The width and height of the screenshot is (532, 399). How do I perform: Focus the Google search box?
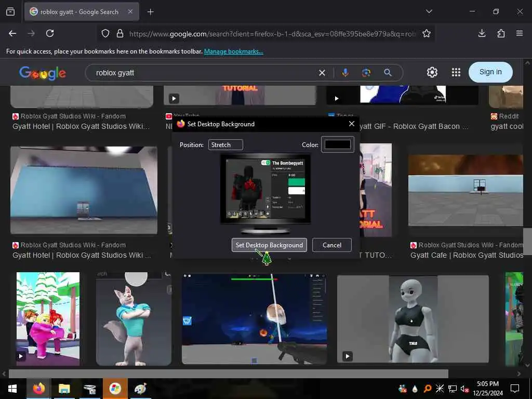[204, 73]
